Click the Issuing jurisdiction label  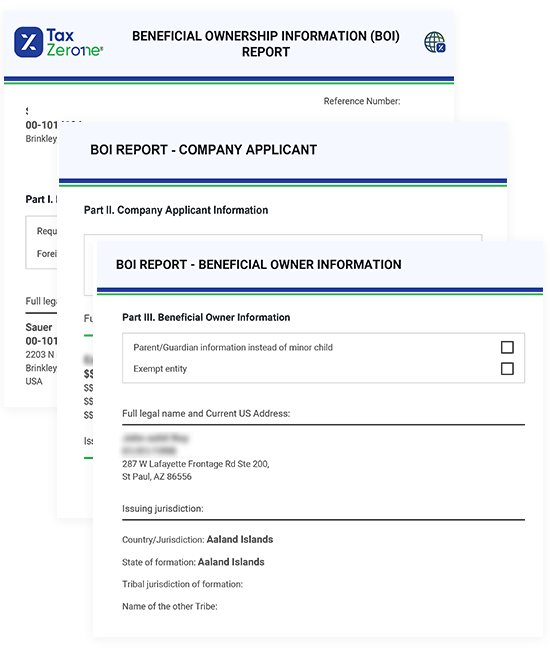tap(162, 509)
